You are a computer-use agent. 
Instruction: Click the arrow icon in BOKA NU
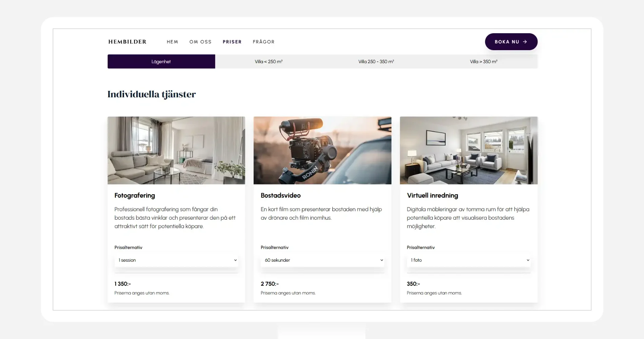point(525,42)
